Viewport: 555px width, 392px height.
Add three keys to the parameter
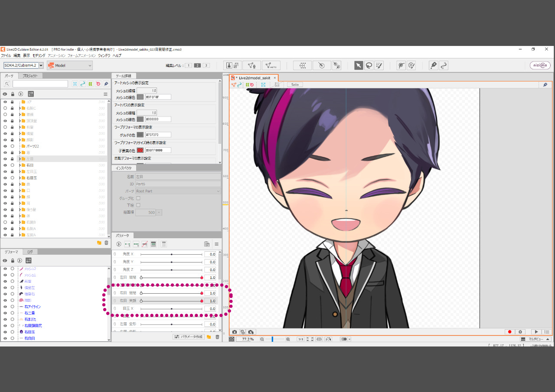(x=136, y=244)
